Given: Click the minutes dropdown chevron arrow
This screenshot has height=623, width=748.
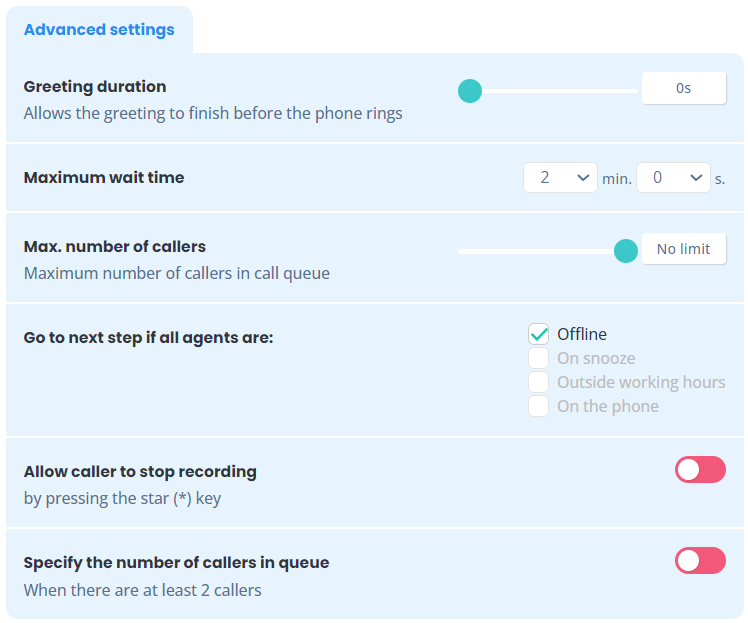Looking at the screenshot, I should 583,178.
